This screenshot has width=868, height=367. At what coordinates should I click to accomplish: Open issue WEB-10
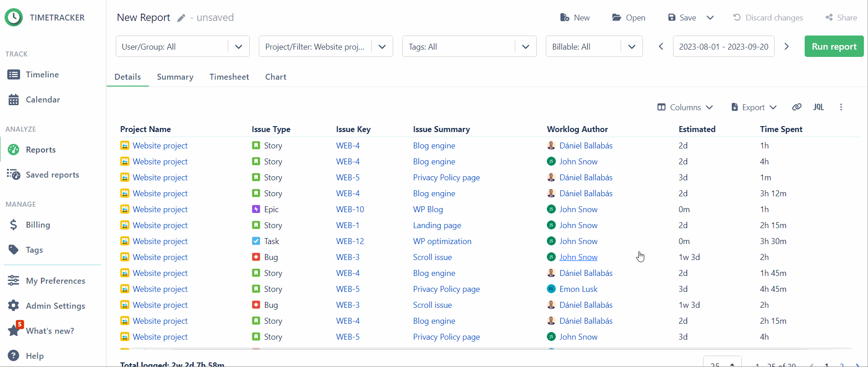tap(350, 209)
